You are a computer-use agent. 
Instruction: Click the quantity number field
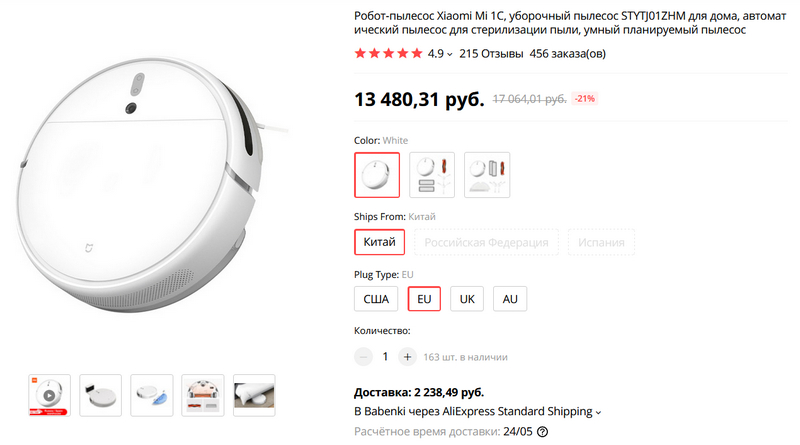(385, 356)
